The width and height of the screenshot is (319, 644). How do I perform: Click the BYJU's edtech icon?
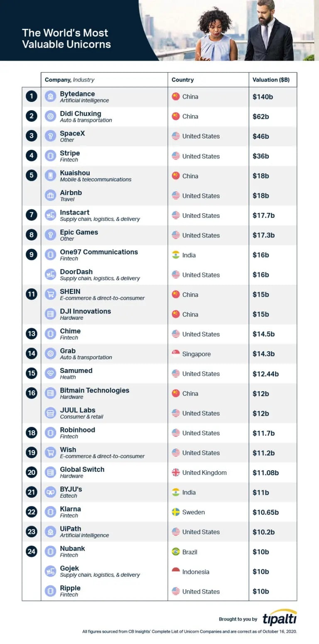(50, 492)
